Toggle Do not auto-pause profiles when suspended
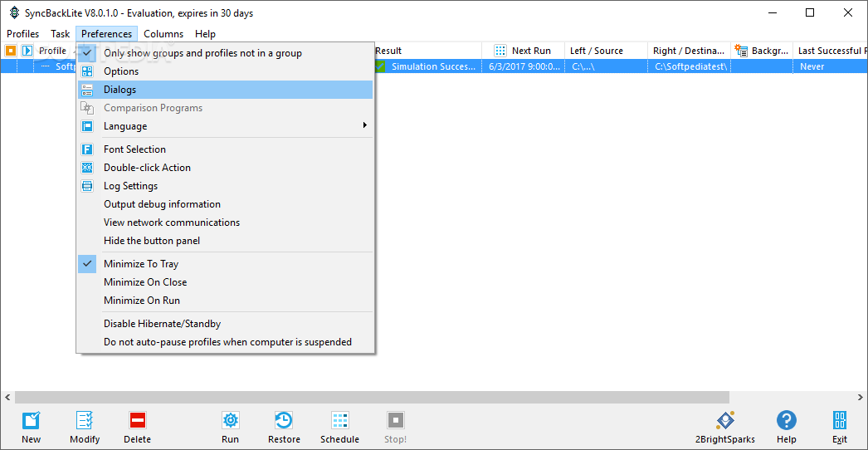The height and width of the screenshot is (450, 868). click(225, 342)
